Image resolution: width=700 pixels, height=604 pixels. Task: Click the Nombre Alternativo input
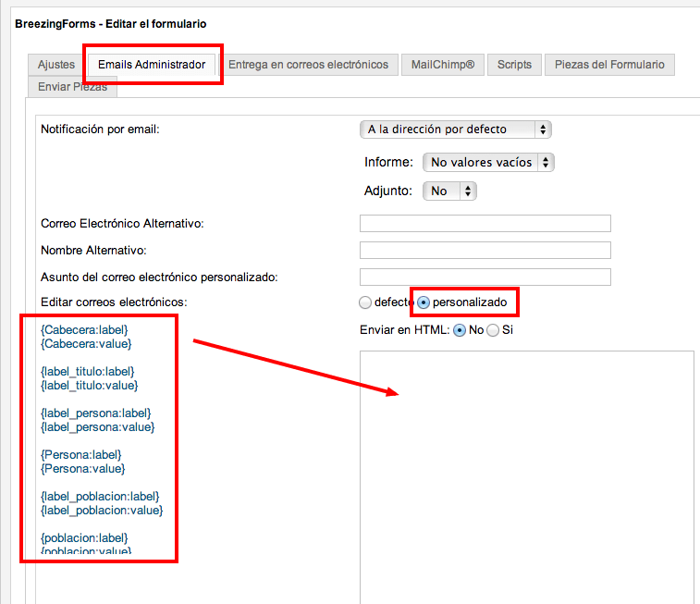coord(485,250)
